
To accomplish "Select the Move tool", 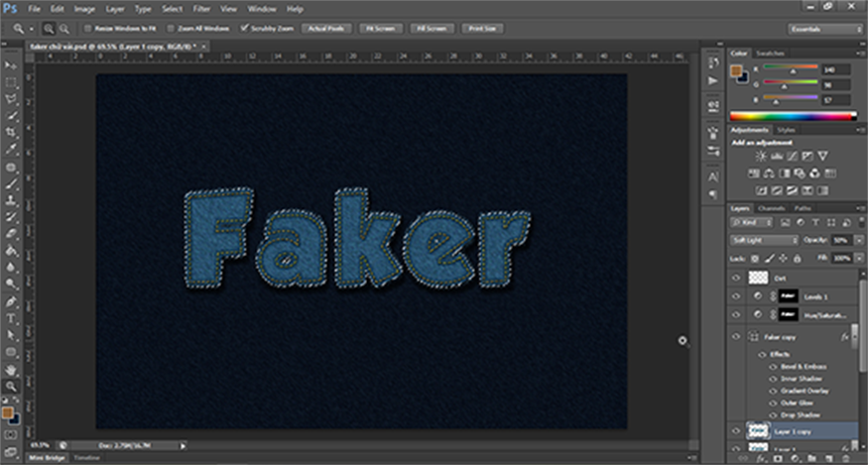I will (x=12, y=65).
